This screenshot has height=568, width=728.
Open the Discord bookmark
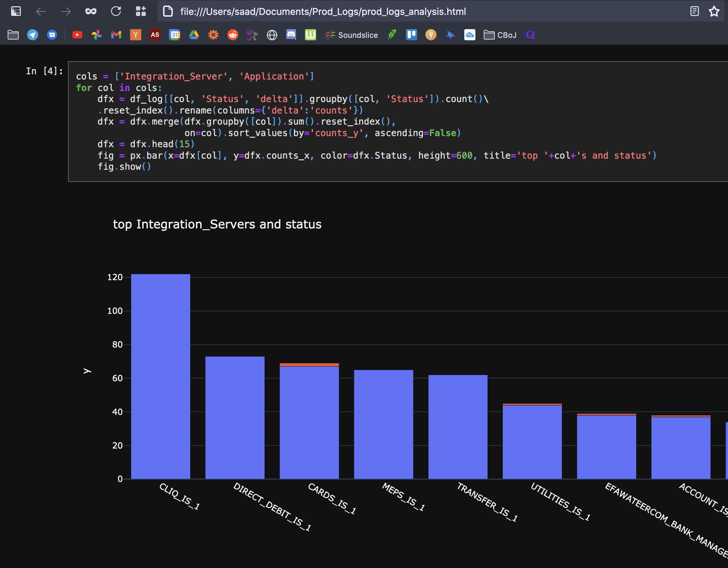(291, 35)
